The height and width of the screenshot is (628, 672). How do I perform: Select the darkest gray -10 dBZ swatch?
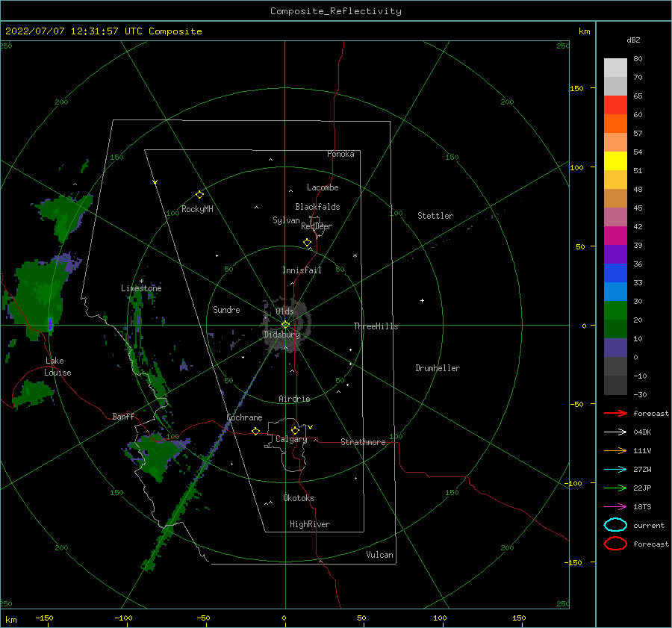click(x=615, y=385)
